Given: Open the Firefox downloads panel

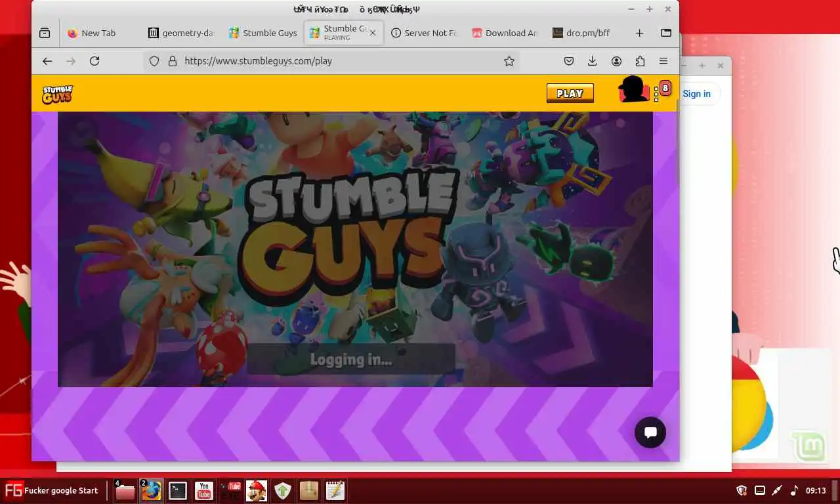Looking at the screenshot, I should (x=592, y=61).
